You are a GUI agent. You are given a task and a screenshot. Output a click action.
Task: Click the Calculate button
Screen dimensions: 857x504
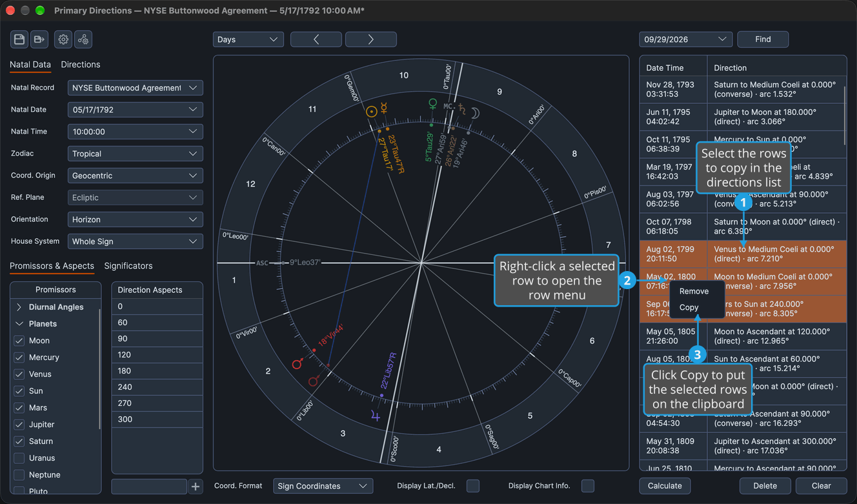(x=665, y=486)
